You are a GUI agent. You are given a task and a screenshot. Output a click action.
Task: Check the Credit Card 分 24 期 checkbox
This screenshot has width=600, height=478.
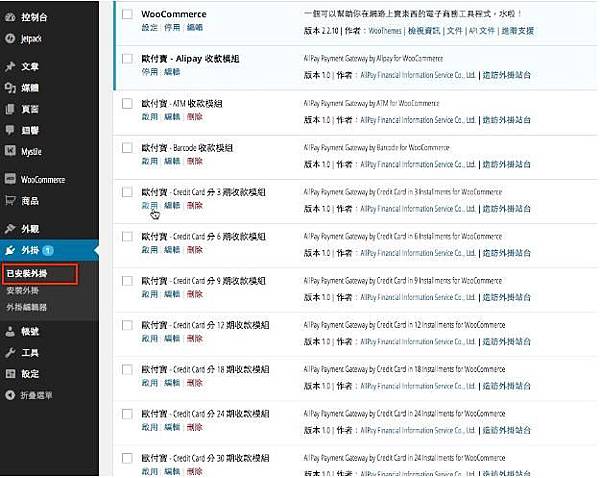click(127, 414)
